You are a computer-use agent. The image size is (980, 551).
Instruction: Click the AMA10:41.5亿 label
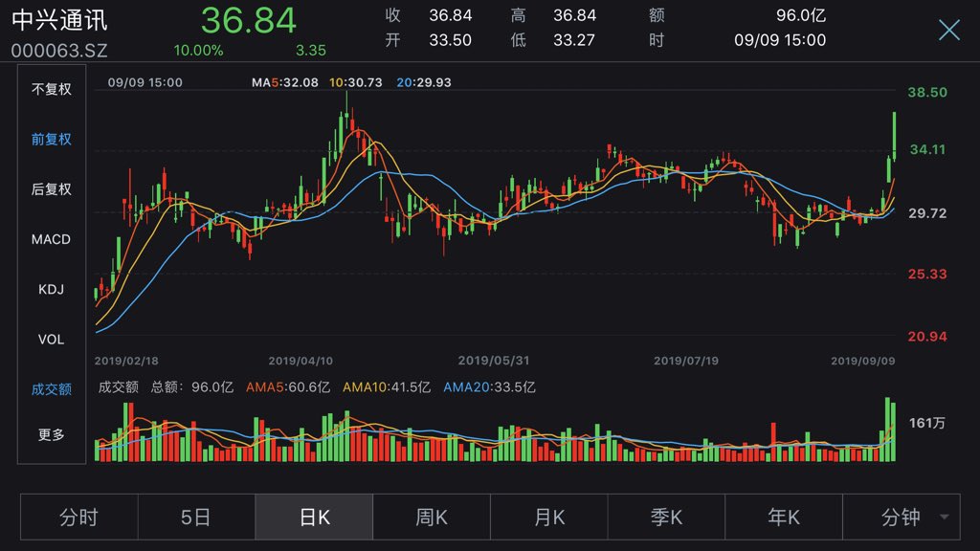coord(387,387)
